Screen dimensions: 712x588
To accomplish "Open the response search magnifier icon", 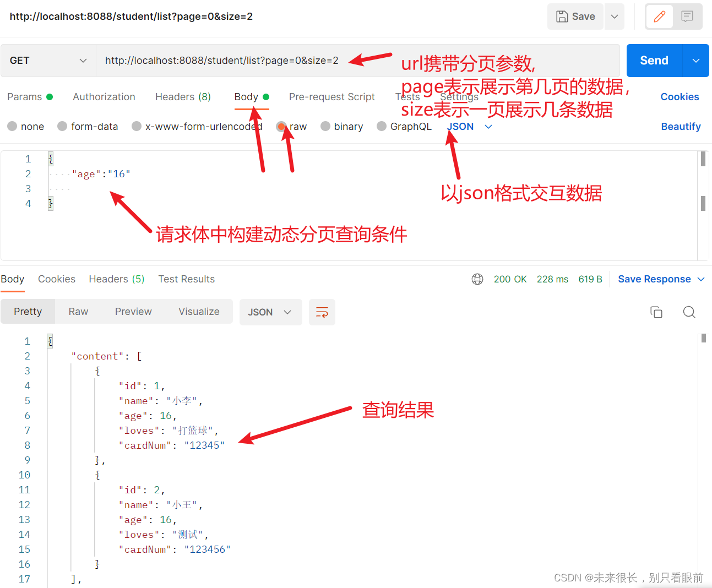I will pos(689,312).
